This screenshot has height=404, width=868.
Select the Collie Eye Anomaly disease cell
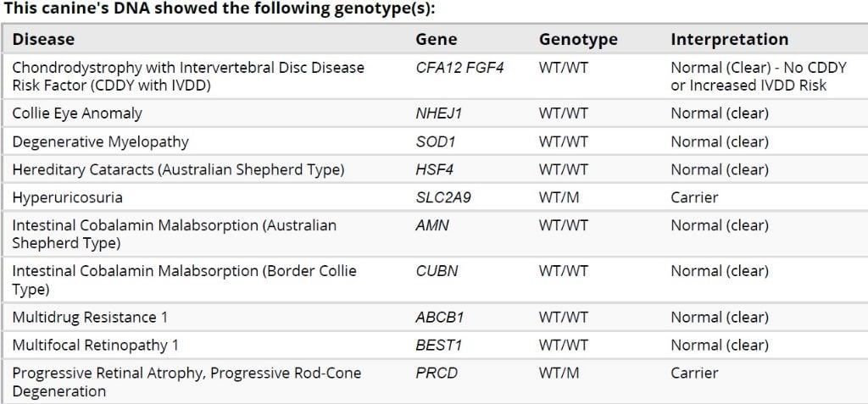tap(77, 113)
